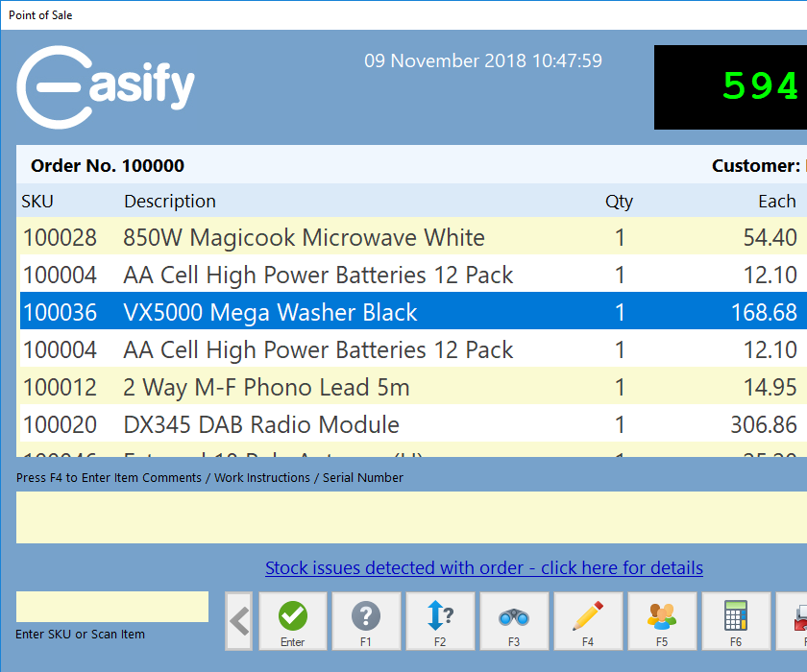The width and height of the screenshot is (807, 672).
Task: Click the Description column header
Action: tap(170, 202)
